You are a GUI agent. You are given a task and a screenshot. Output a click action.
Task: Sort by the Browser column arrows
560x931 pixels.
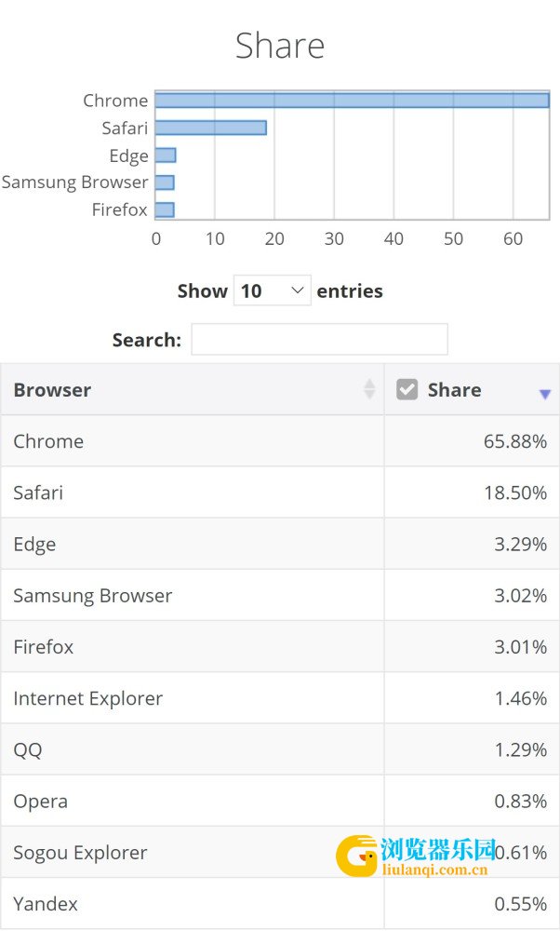click(369, 389)
